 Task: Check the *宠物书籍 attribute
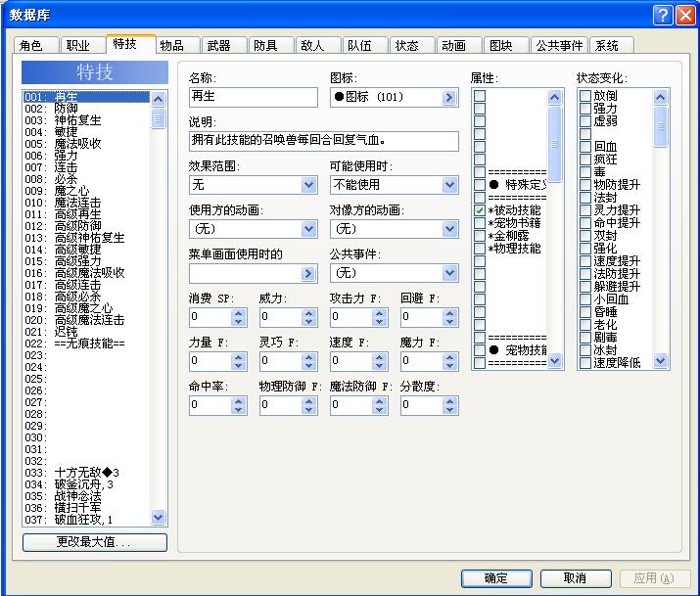pos(480,222)
